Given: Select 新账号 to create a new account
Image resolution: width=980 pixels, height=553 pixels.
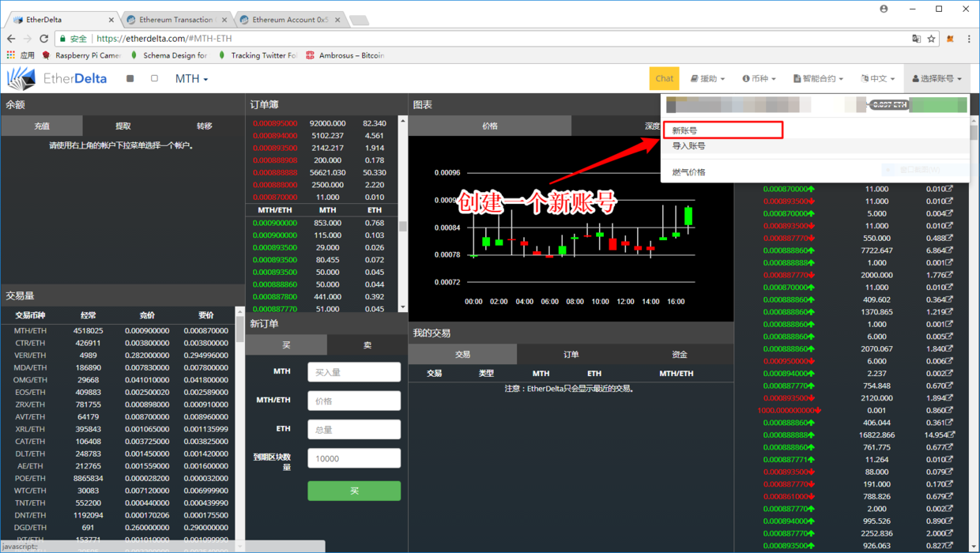Looking at the screenshot, I should point(684,130).
